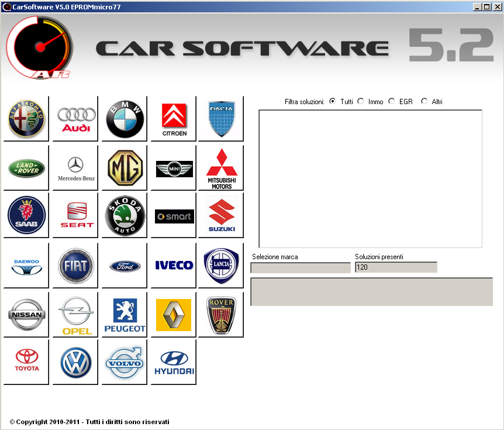Pick the Citroën brand logo
The width and height of the screenshot is (504, 430).
[174, 118]
